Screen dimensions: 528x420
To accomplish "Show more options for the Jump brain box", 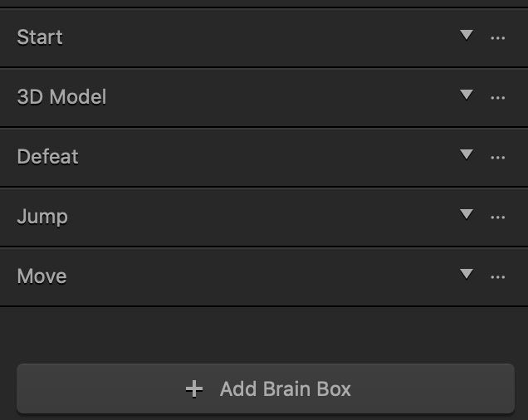I will pos(497,217).
